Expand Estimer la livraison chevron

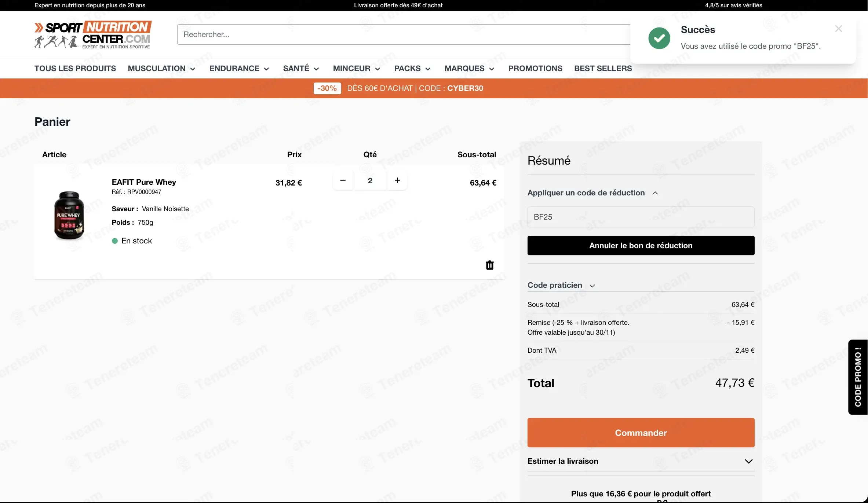point(748,461)
